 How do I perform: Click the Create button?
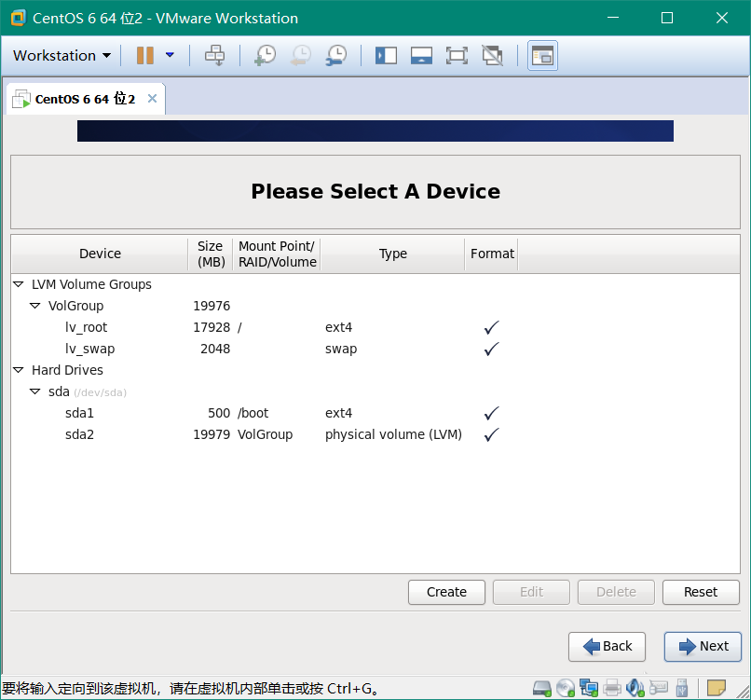(x=446, y=592)
